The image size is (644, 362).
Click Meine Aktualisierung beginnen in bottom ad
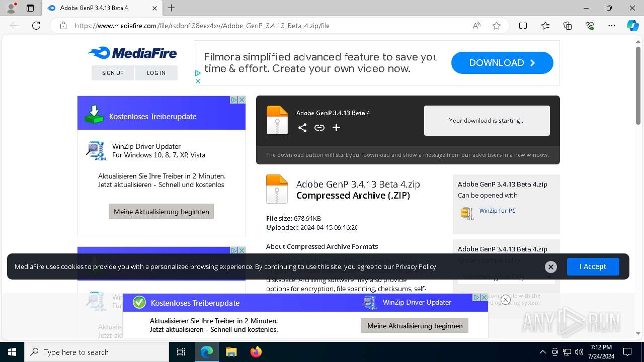[x=415, y=326]
